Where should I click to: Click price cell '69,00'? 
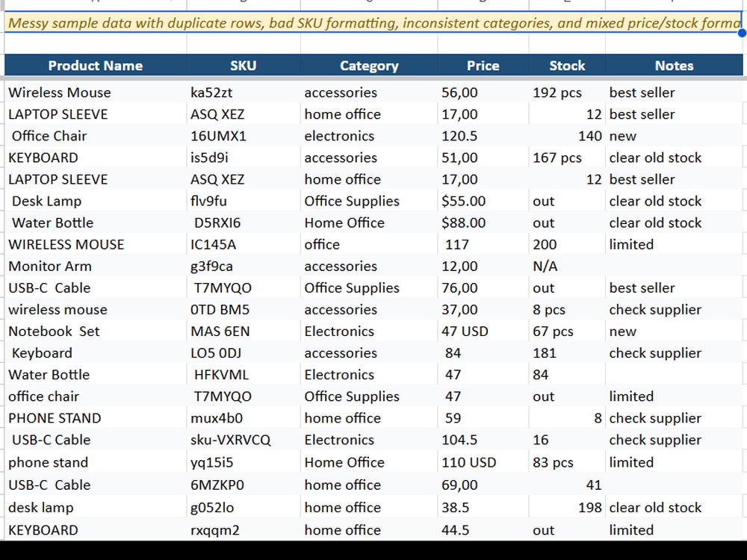[x=483, y=485]
